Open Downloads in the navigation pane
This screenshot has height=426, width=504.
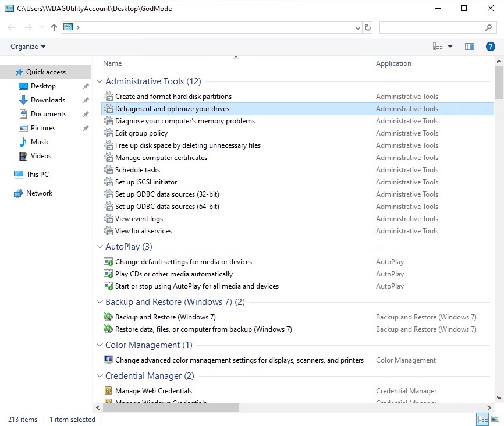pyautogui.click(x=48, y=100)
